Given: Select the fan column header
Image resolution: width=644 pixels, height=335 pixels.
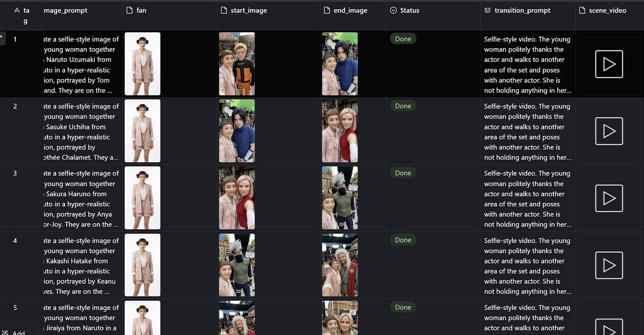Looking at the screenshot, I should click(170, 15).
